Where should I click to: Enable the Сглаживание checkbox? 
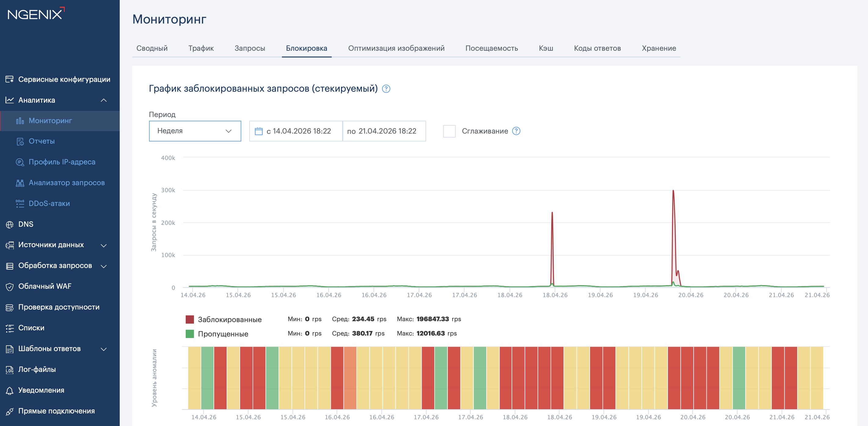[x=449, y=131]
